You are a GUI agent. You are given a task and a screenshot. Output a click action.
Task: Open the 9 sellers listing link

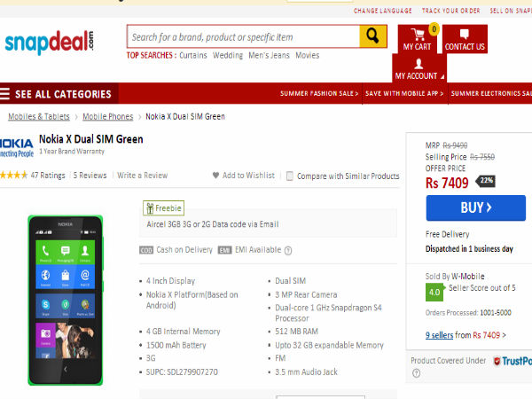point(440,335)
